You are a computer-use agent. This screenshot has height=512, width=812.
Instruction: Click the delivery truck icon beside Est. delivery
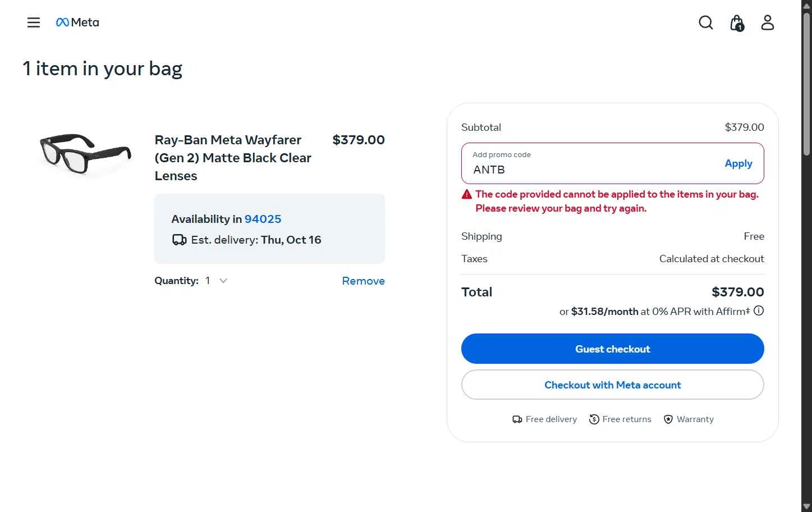click(179, 240)
